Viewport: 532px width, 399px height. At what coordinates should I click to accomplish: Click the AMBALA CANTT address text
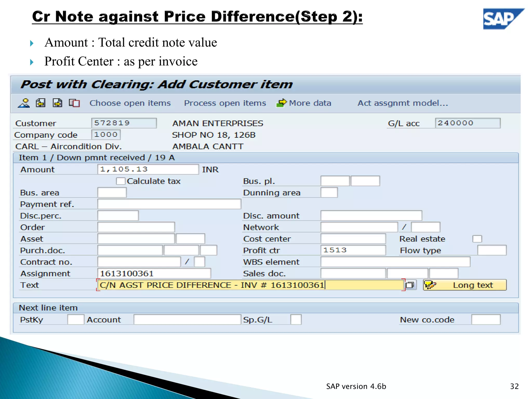(x=208, y=146)
